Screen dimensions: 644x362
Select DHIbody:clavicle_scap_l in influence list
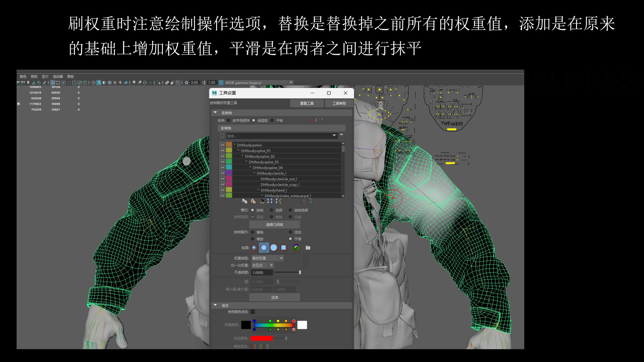click(280, 185)
